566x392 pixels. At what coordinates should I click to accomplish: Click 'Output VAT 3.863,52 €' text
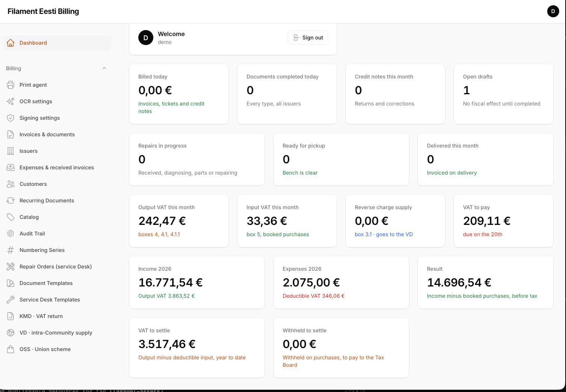[x=166, y=296]
